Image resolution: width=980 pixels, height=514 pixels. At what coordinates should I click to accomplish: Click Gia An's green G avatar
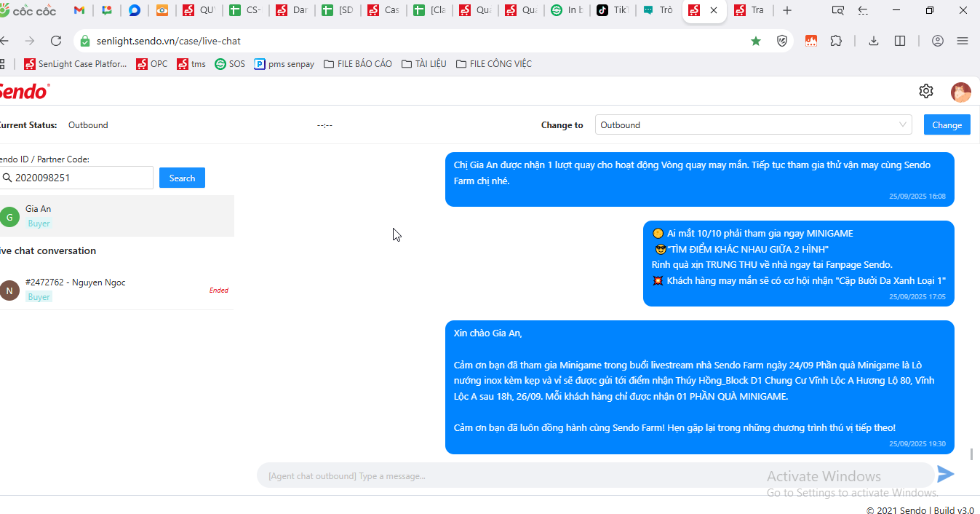click(x=9, y=216)
